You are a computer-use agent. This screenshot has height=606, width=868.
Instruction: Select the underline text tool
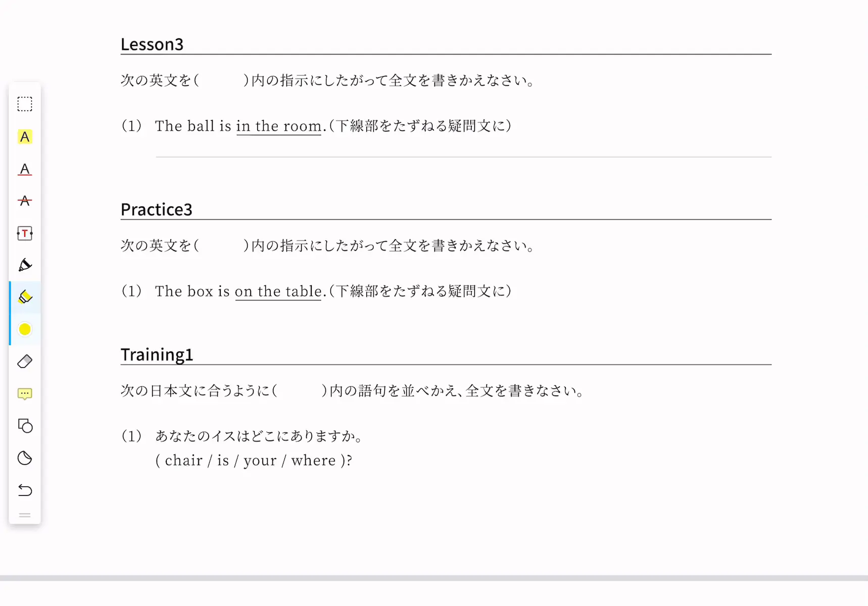25,169
